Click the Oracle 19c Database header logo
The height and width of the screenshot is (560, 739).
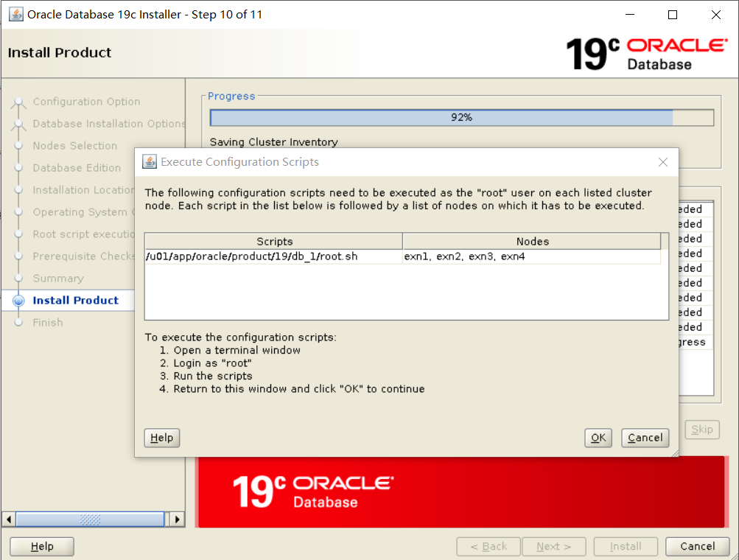click(647, 54)
